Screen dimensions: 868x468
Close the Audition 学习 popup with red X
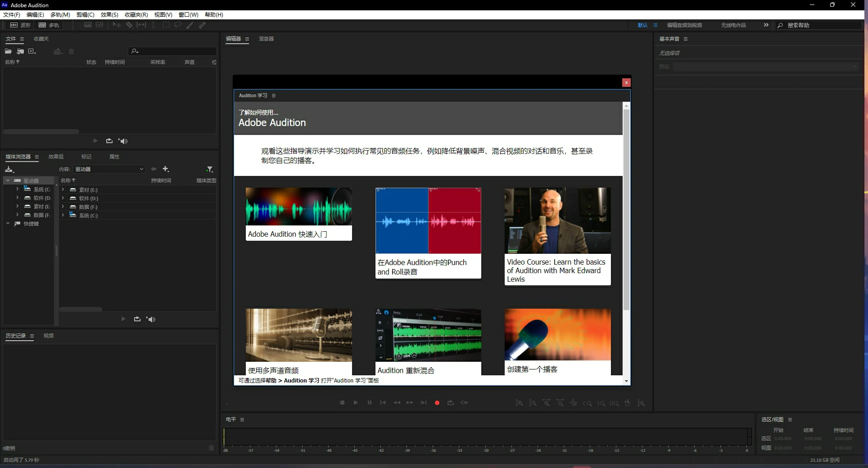point(626,82)
